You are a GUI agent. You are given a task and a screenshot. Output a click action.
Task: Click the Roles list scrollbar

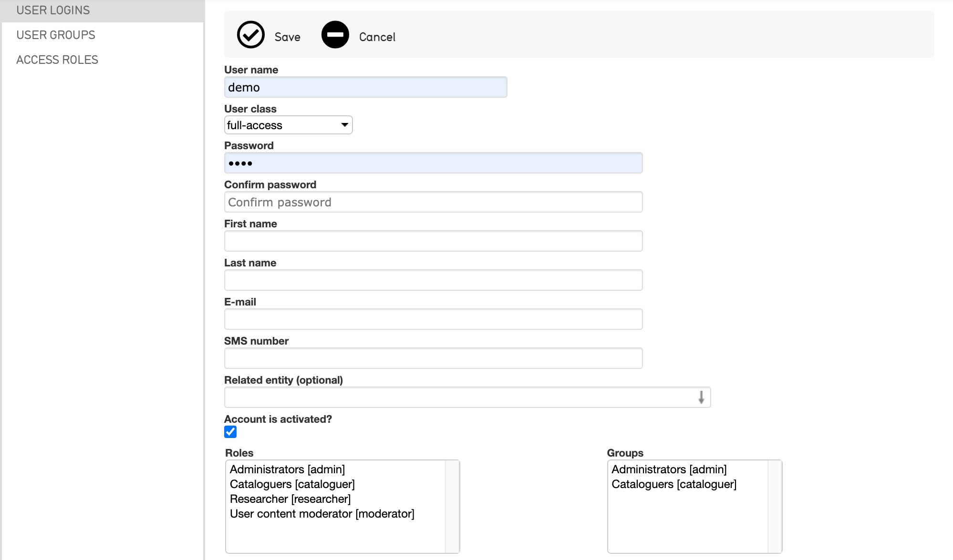[452, 506]
